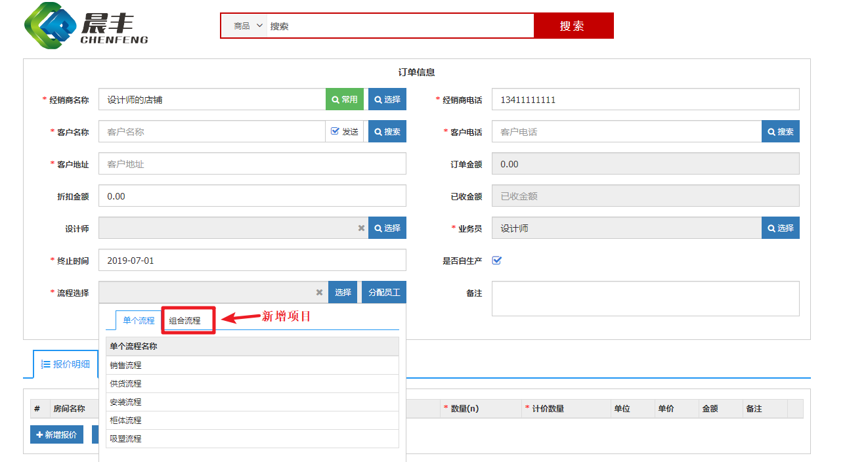Click 搜索 button next to customer name
The width and height of the screenshot is (868, 462).
[387, 132]
